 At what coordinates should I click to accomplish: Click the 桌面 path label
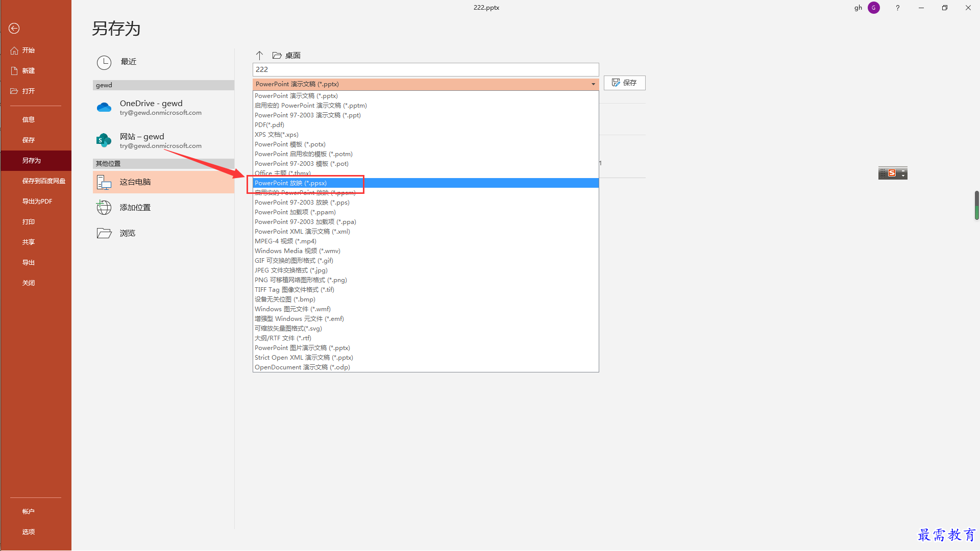(x=293, y=55)
